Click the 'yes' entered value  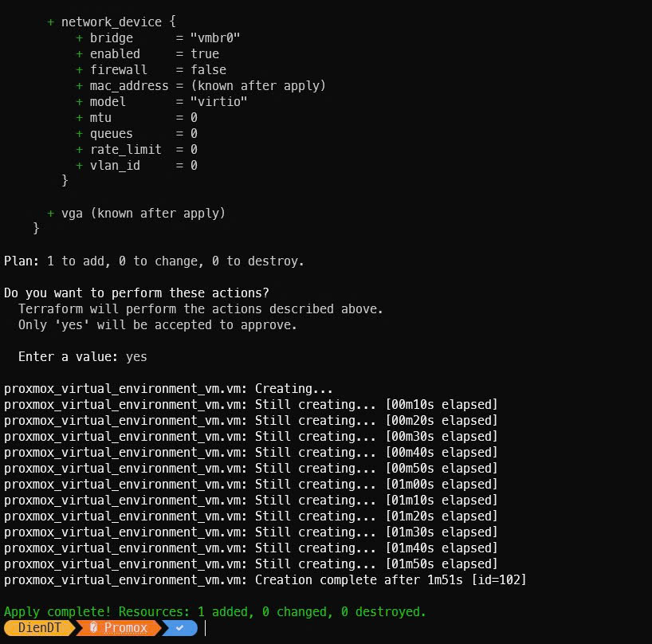[136, 356]
